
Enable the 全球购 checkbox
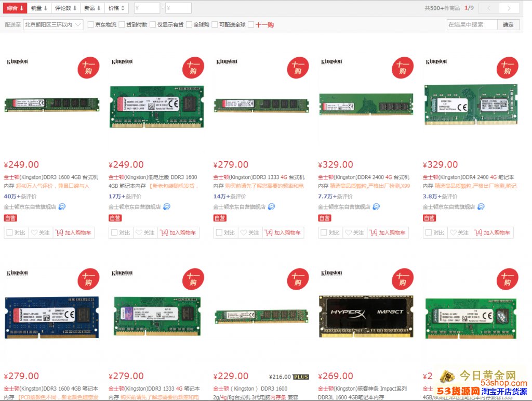click(x=189, y=24)
